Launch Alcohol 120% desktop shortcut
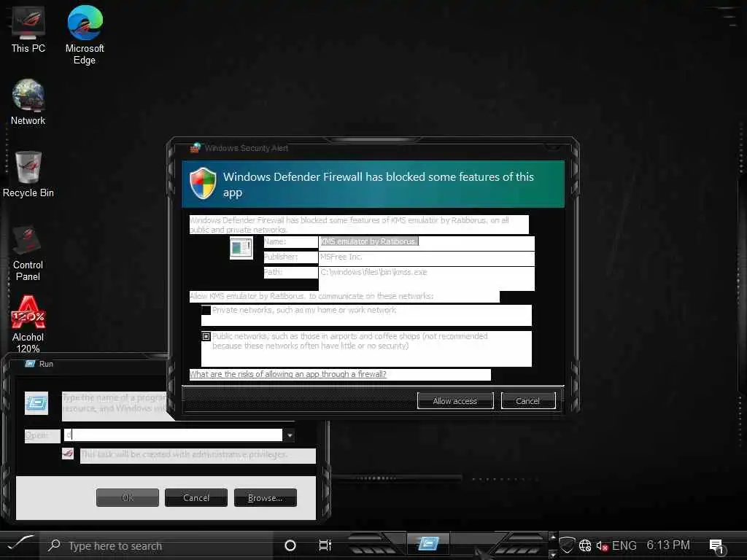This screenshot has height=560, width=747. point(28,324)
